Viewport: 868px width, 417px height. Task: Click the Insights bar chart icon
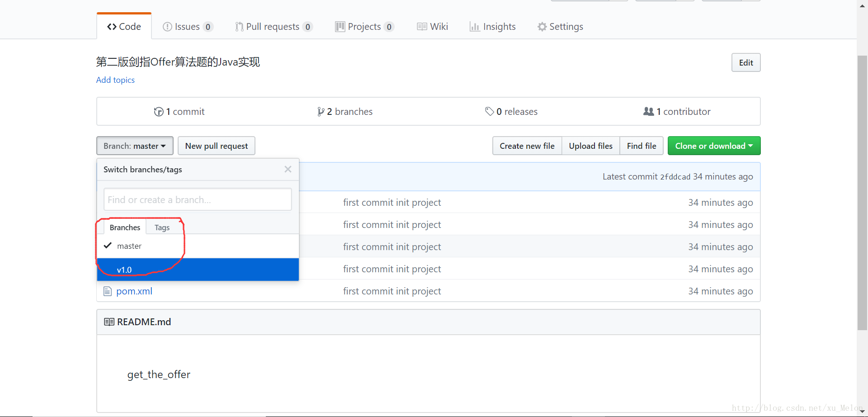(475, 27)
